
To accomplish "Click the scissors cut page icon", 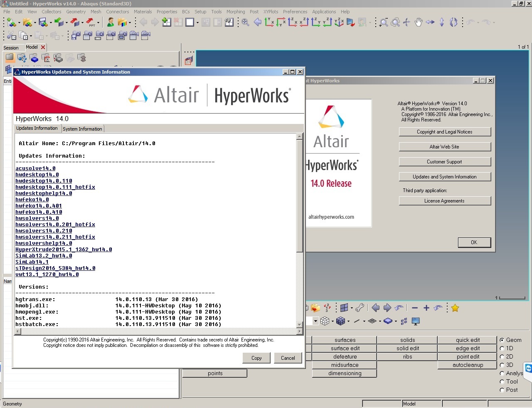I will (x=11, y=36).
